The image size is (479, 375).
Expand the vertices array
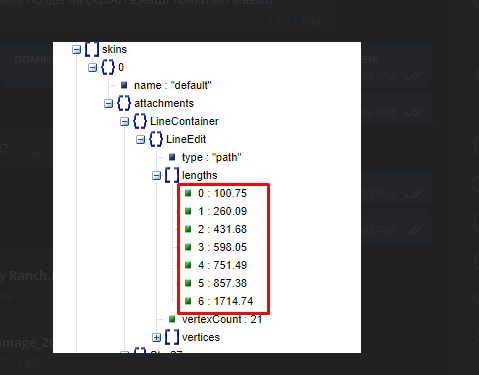coord(156,338)
